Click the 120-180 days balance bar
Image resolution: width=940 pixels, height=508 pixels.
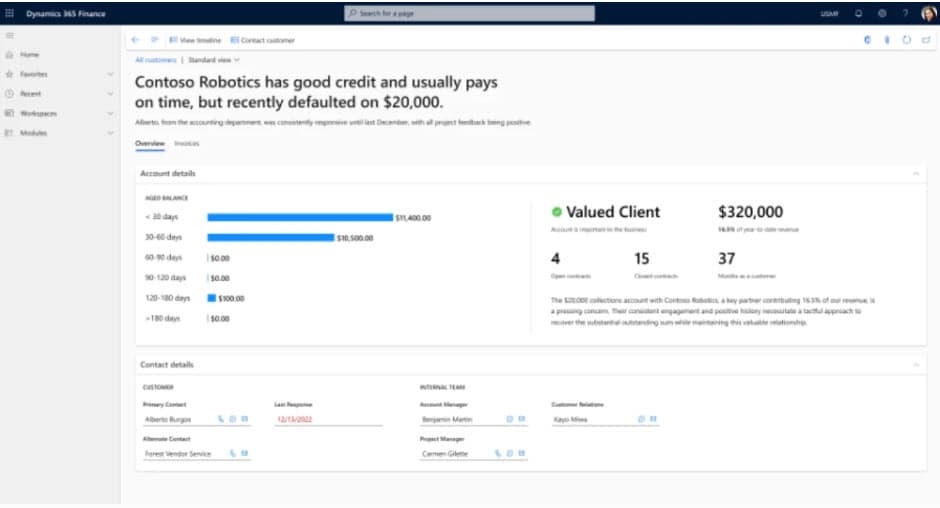pos(212,298)
